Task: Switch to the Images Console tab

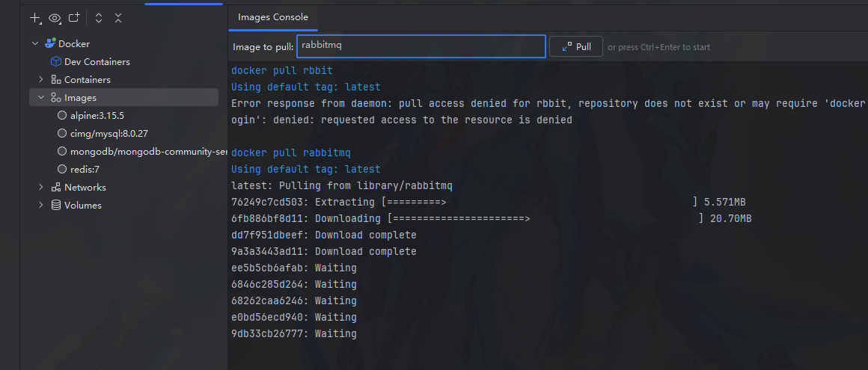Action: (x=273, y=17)
